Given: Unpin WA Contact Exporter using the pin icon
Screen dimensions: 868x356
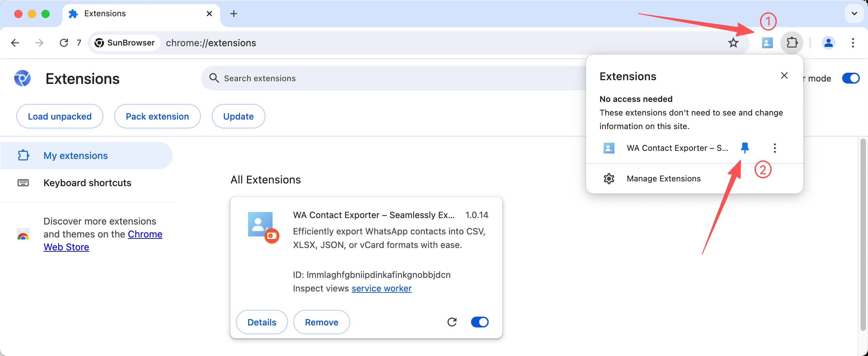Looking at the screenshot, I should pos(745,148).
